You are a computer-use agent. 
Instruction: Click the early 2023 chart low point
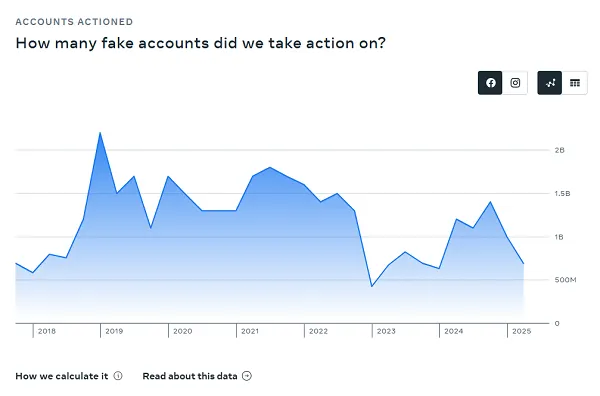pos(372,286)
